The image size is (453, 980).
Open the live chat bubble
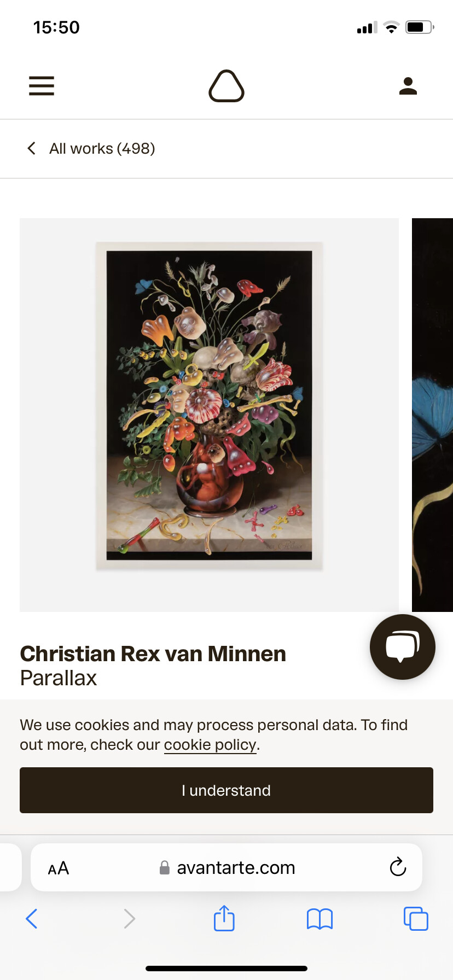403,647
